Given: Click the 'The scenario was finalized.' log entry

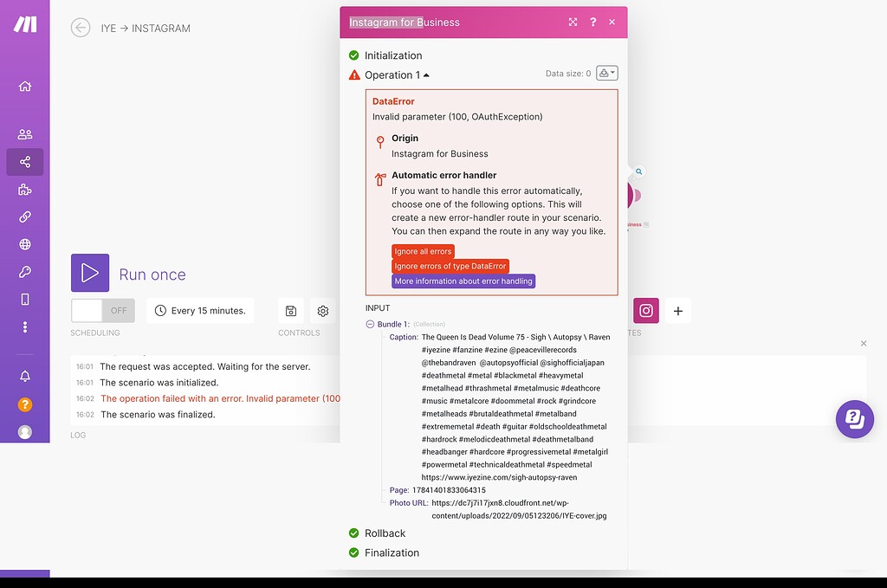Looking at the screenshot, I should (x=158, y=415).
